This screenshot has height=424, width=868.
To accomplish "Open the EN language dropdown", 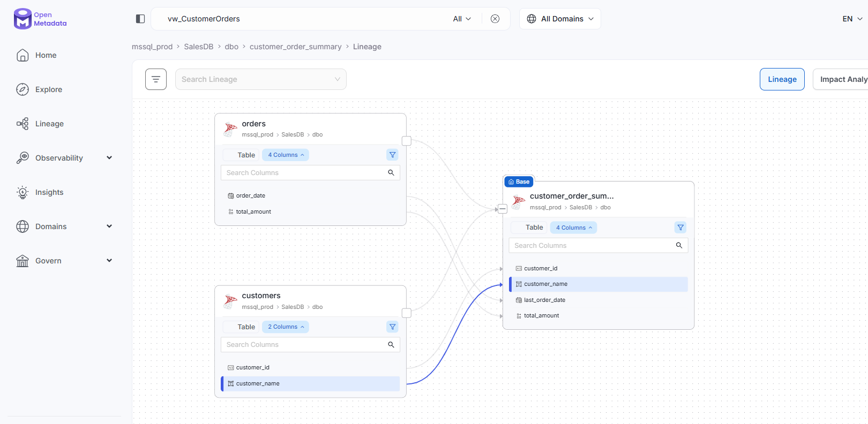I will pyautogui.click(x=852, y=19).
